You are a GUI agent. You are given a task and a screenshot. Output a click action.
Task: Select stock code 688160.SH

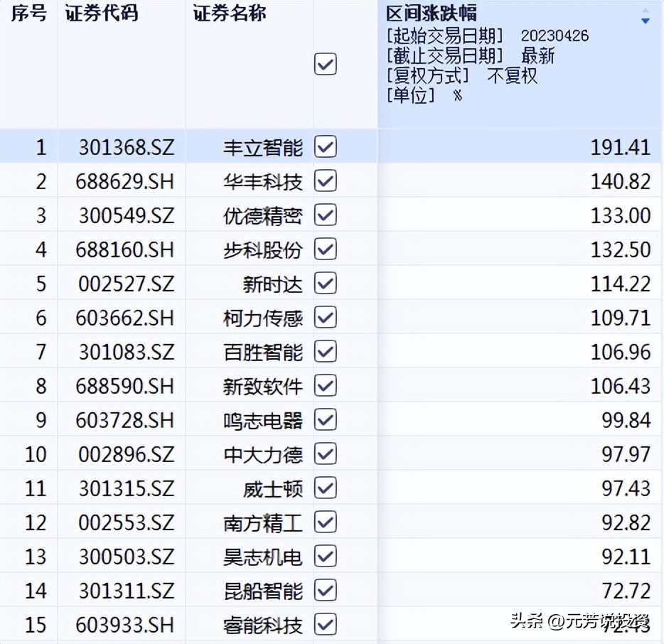pyautogui.click(x=124, y=249)
